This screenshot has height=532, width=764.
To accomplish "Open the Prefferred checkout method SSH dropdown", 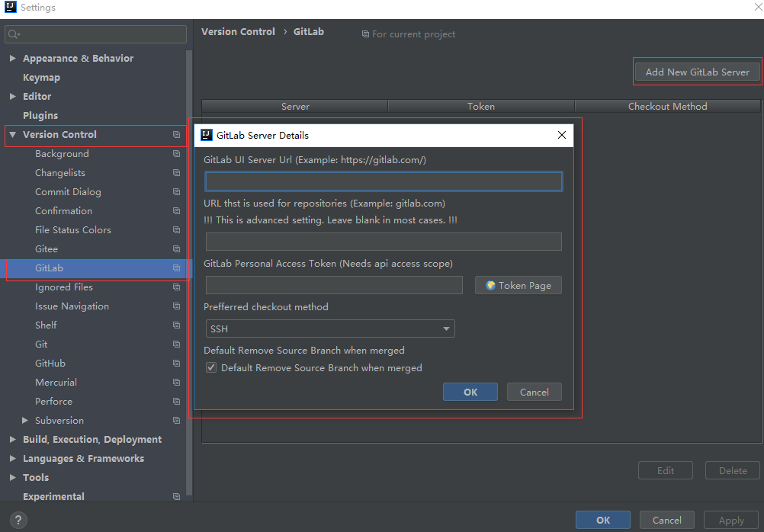I will [330, 328].
